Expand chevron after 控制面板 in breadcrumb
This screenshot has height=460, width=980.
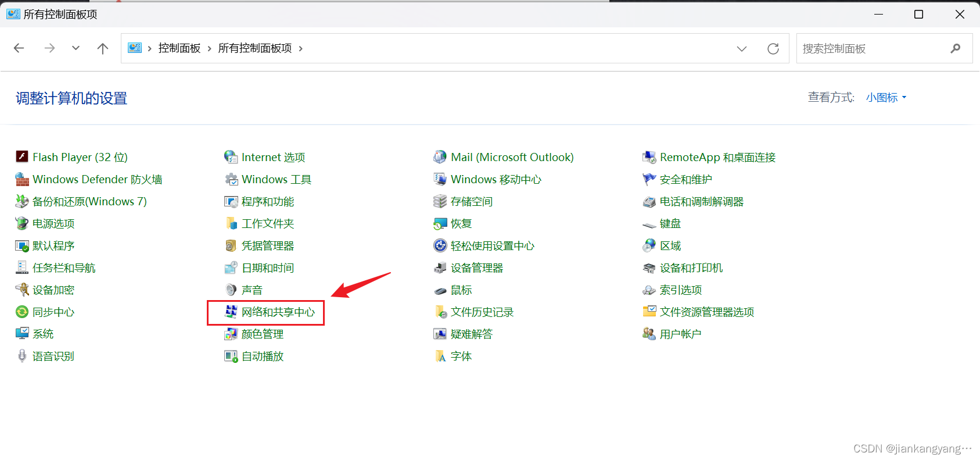pyautogui.click(x=209, y=48)
